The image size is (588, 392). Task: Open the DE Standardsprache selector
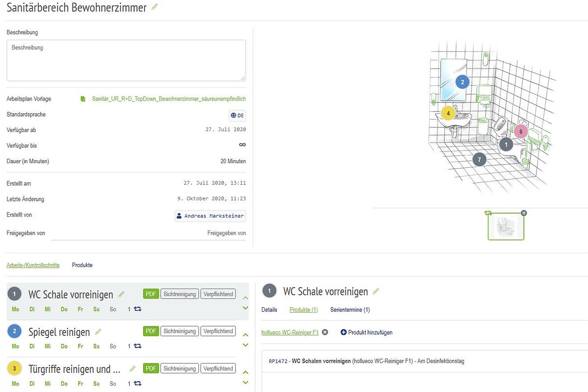237,116
